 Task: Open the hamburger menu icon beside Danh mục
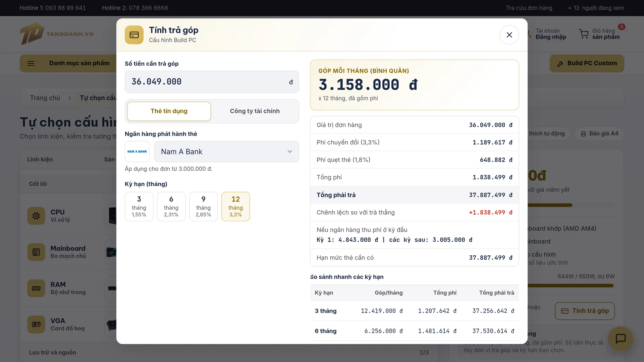(31, 63)
